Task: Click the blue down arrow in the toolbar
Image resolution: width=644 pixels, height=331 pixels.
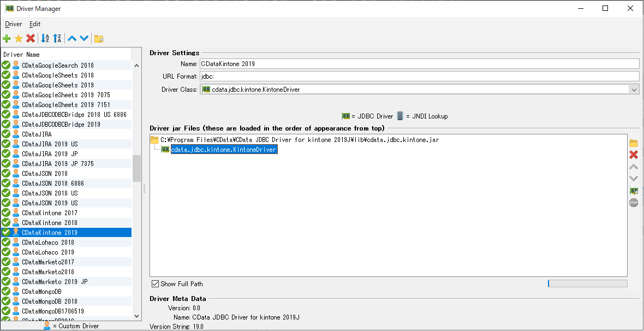Action: pos(84,39)
